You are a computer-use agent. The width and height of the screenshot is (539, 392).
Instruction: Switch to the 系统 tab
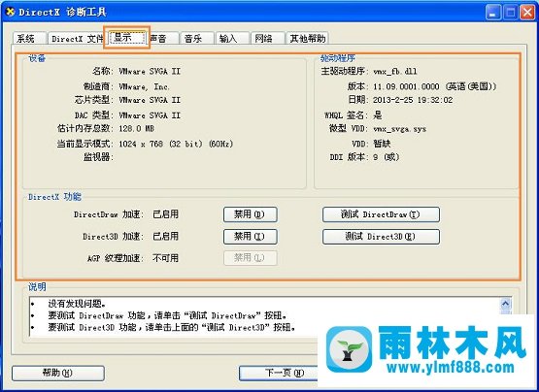pyautogui.click(x=29, y=38)
